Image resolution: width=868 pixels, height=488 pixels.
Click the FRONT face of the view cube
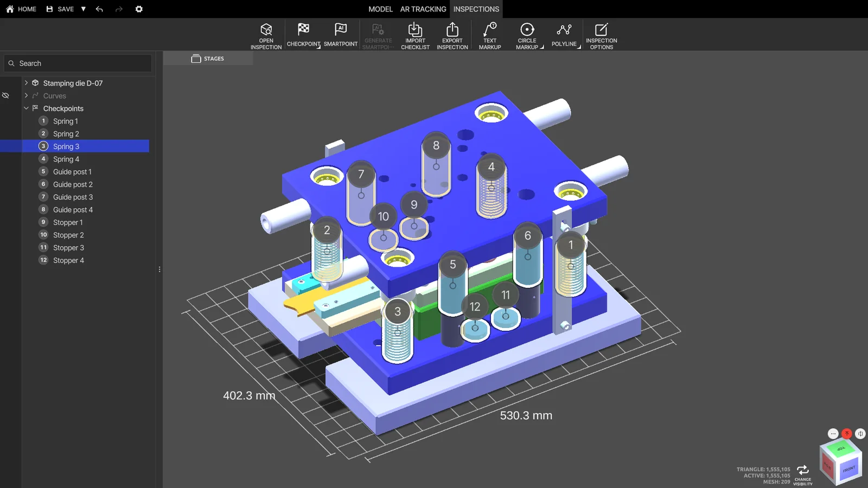coord(848,469)
